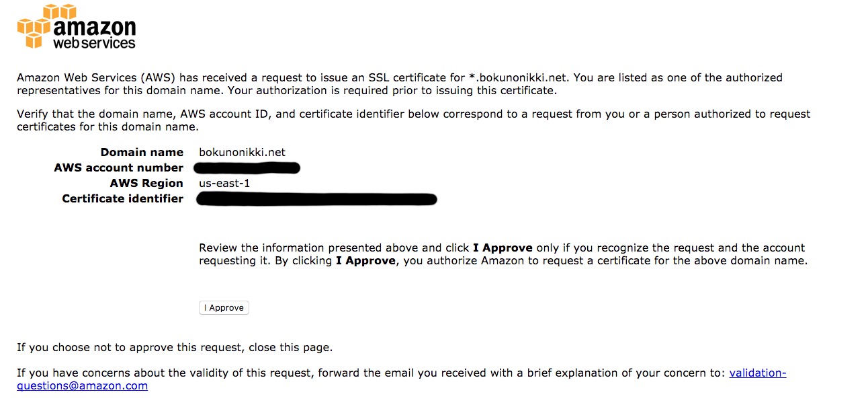
Task: Click the Amazon Web Services logo
Action: pos(76,28)
